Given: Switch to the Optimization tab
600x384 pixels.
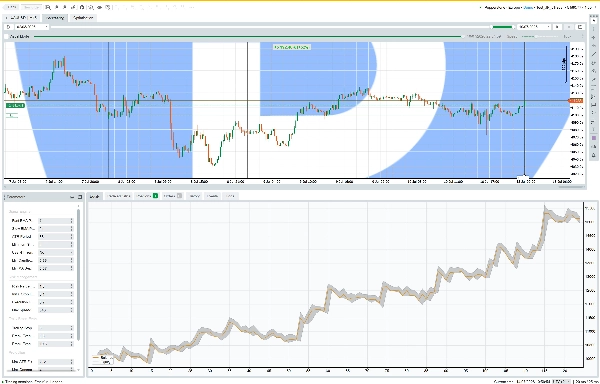Looking at the screenshot, I should pos(83,18).
